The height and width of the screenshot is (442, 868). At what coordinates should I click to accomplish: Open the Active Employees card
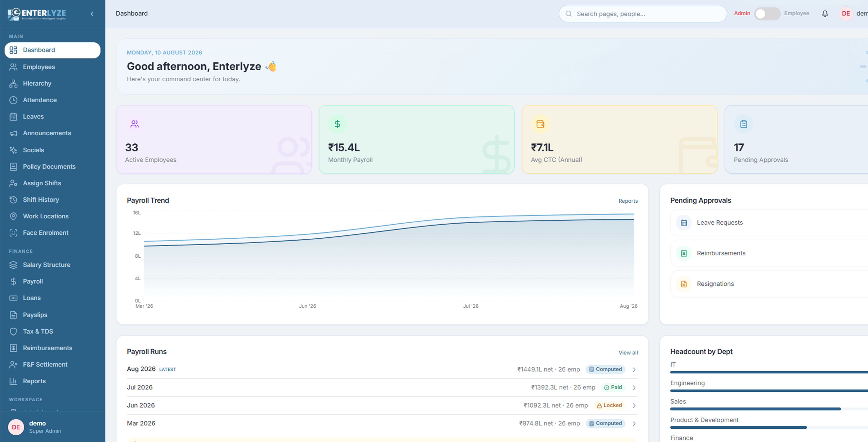[214, 139]
